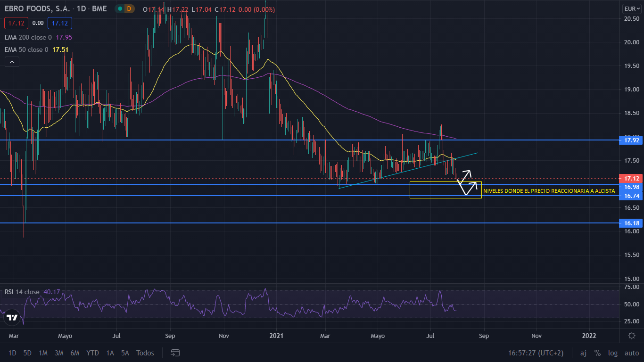Click the 17.92 horizontal line price label
The image size is (644, 362).
click(x=631, y=140)
